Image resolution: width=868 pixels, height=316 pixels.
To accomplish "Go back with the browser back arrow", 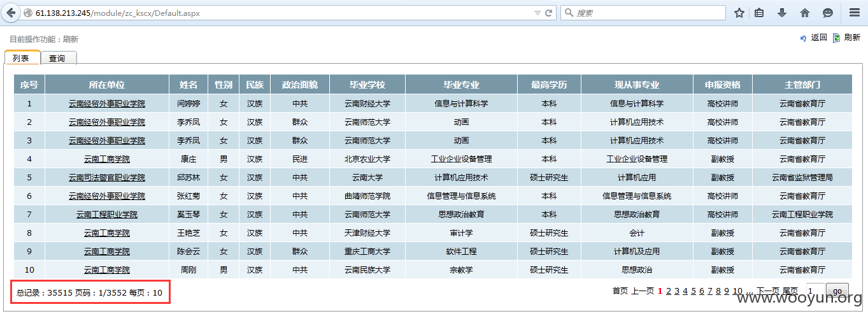I will (10, 13).
